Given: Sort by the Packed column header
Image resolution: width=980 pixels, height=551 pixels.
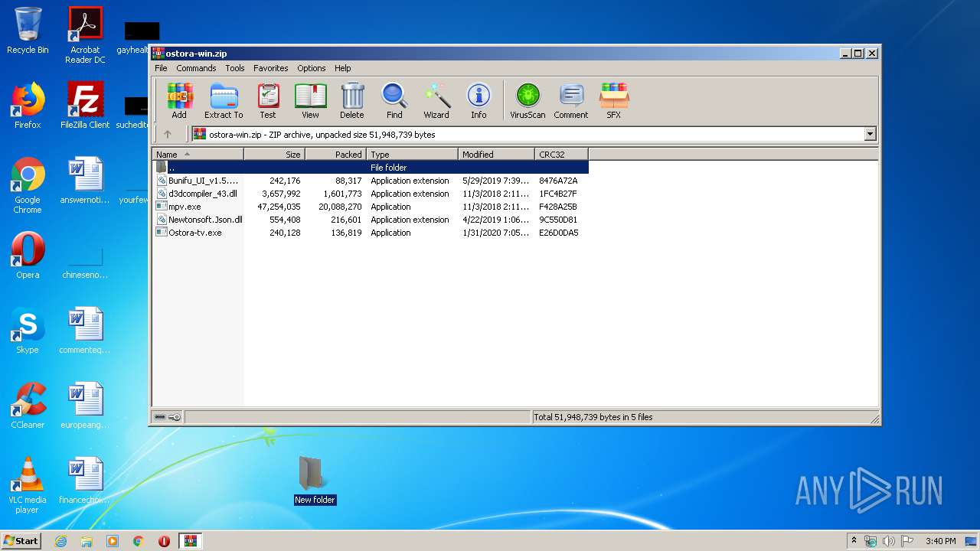Looking at the screenshot, I should click(336, 154).
